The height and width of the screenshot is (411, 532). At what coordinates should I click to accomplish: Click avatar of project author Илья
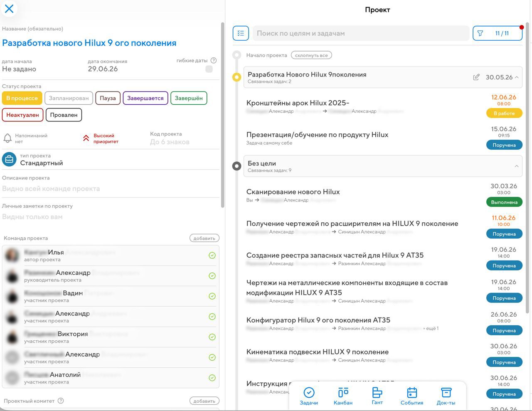click(12, 255)
